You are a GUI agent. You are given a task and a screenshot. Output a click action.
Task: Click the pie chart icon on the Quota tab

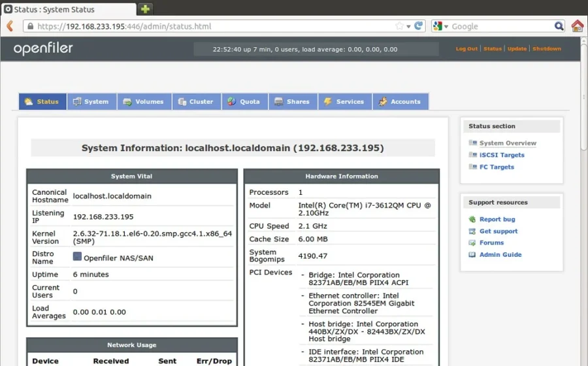coord(232,101)
